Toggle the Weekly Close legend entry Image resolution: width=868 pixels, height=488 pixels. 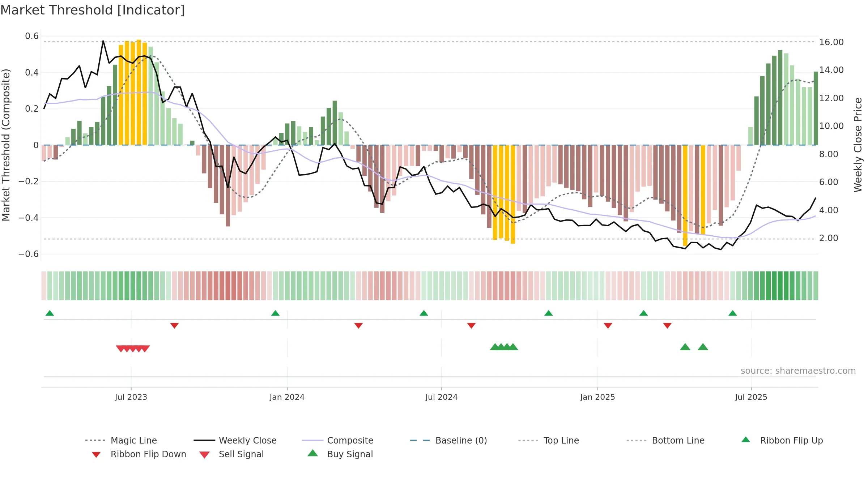click(x=235, y=440)
